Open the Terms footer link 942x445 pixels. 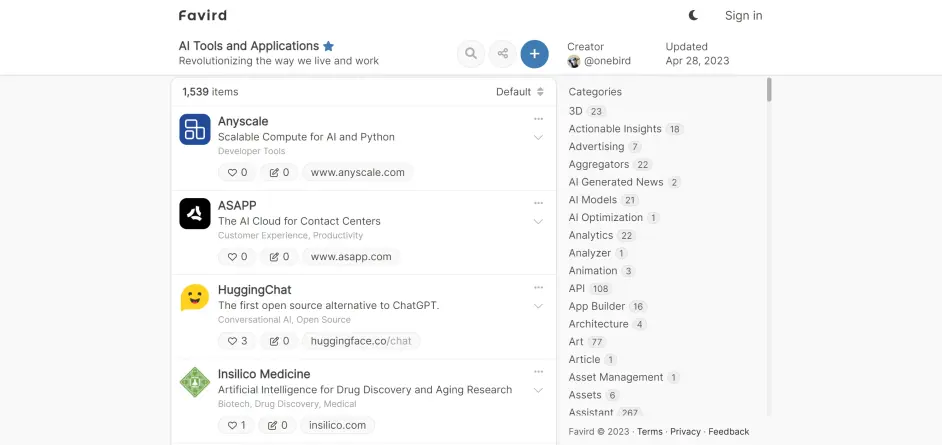[x=649, y=432]
